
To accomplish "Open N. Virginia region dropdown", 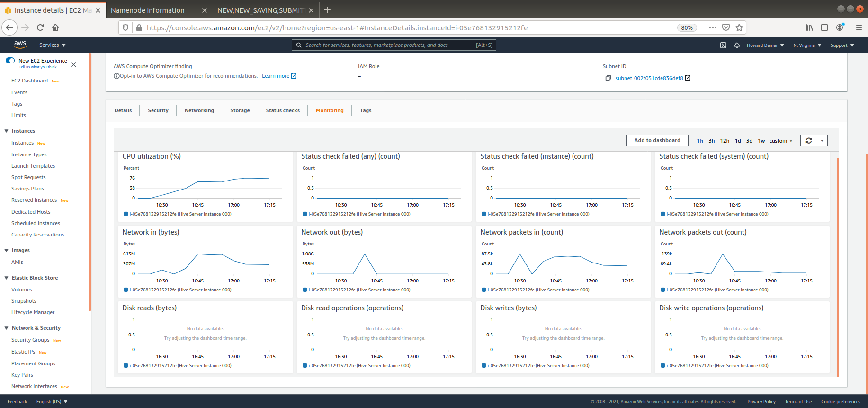I will coord(807,45).
